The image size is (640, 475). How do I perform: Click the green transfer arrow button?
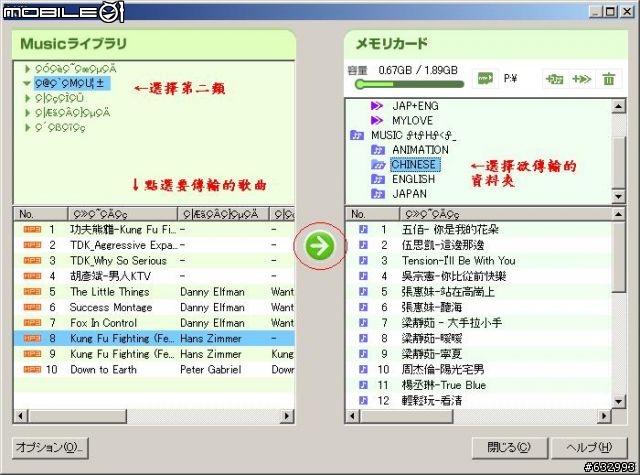pyautogui.click(x=320, y=246)
